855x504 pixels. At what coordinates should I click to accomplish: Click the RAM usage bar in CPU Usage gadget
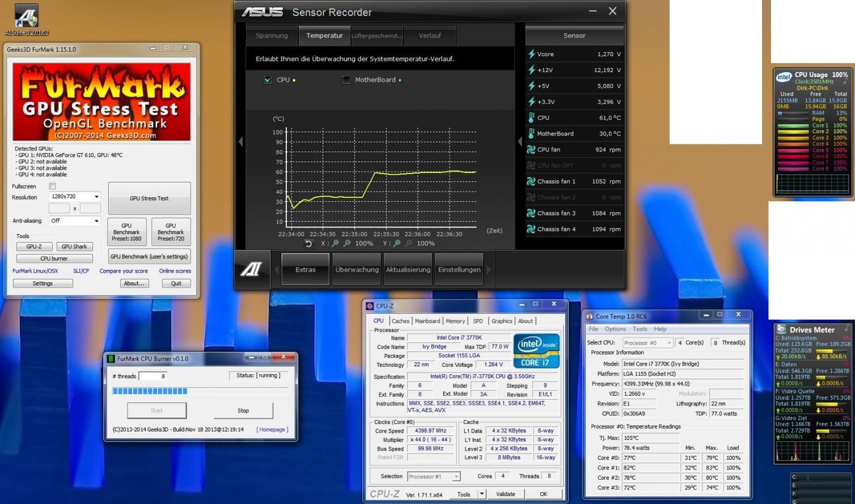point(794,113)
